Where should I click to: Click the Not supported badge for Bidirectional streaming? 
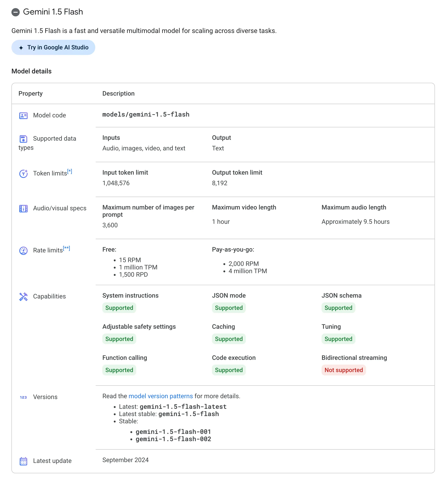click(x=344, y=370)
